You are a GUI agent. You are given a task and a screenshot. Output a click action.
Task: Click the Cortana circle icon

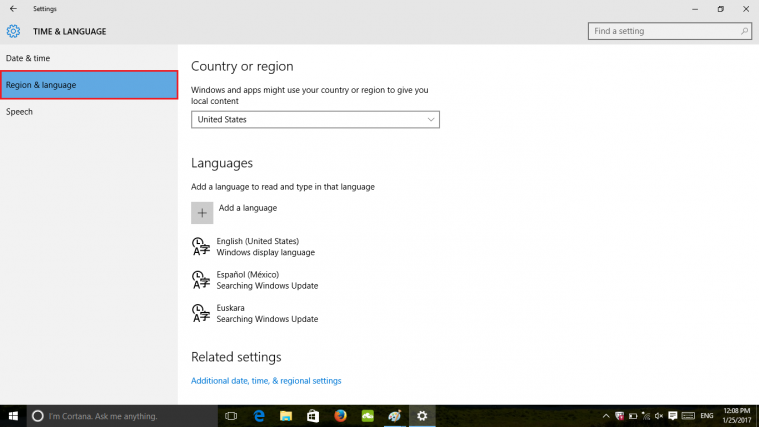(x=38, y=416)
